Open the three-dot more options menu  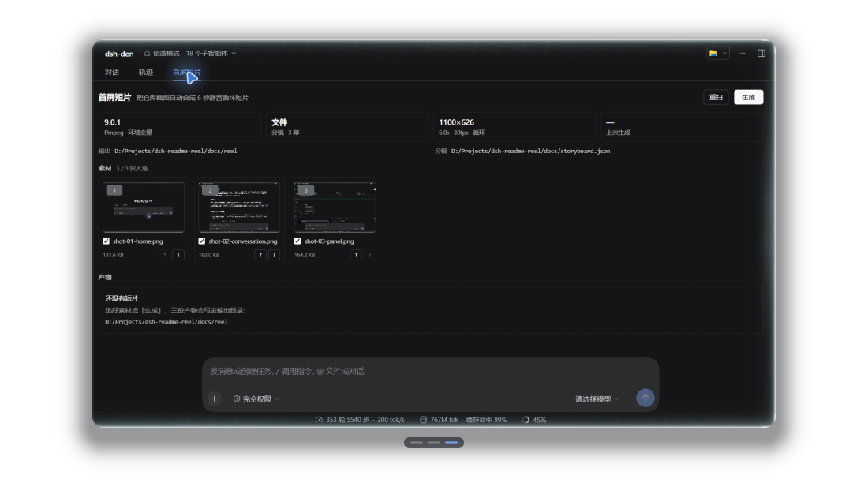point(742,53)
